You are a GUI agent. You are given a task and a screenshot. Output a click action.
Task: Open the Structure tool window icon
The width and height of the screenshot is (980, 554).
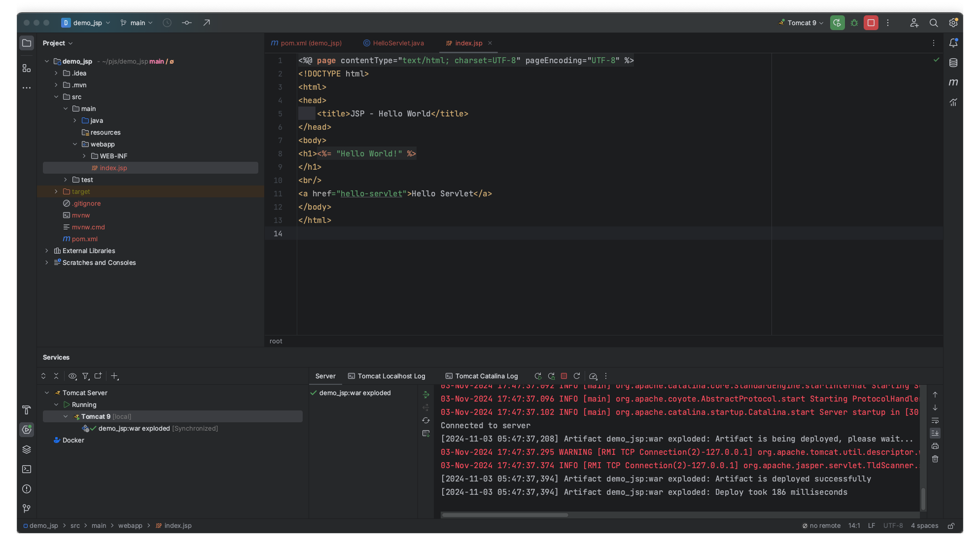click(x=27, y=68)
